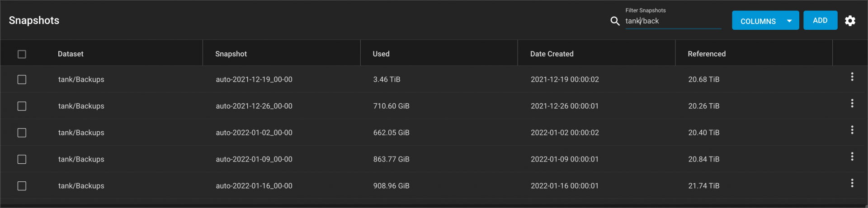Sort by the Referenced column header
Viewport: 868px width, 208px height.
pyautogui.click(x=707, y=54)
